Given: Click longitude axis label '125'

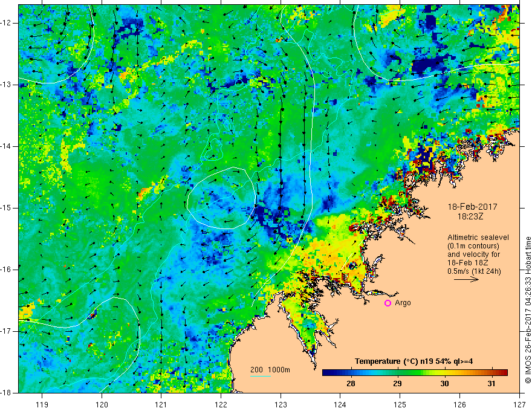Looking at the screenshot, I should tap(400, 404).
